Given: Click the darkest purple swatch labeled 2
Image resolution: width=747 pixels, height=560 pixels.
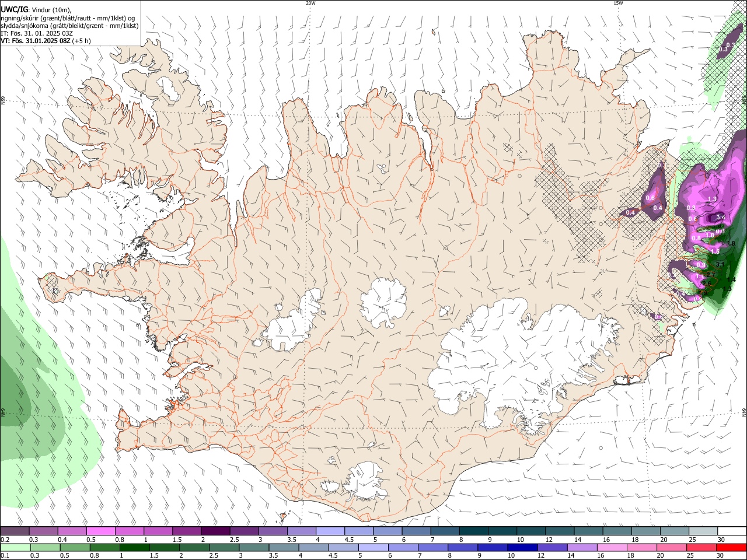Looking at the screenshot, I should point(215,531).
